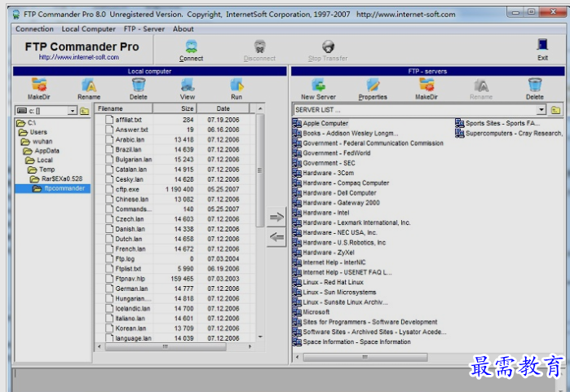Select Local folder in tree
Screen dimensions: 570x392
[39, 161]
